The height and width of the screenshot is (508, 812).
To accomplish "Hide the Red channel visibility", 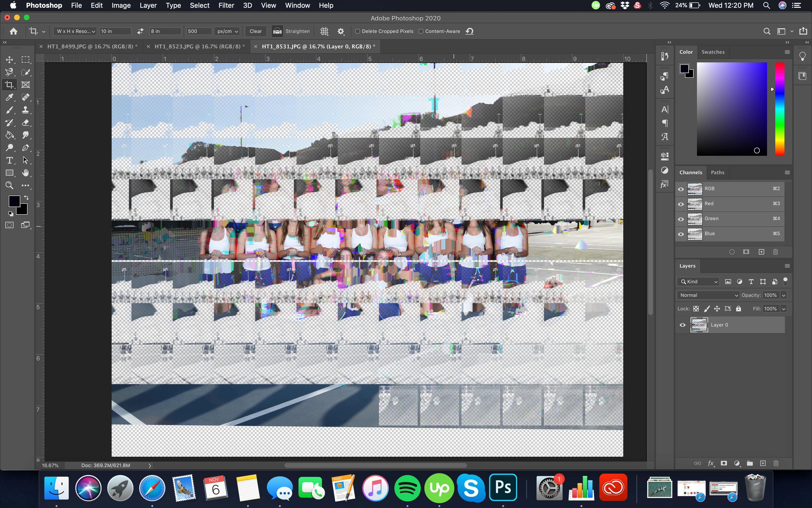I will pyautogui.click(x=681, y=204).
